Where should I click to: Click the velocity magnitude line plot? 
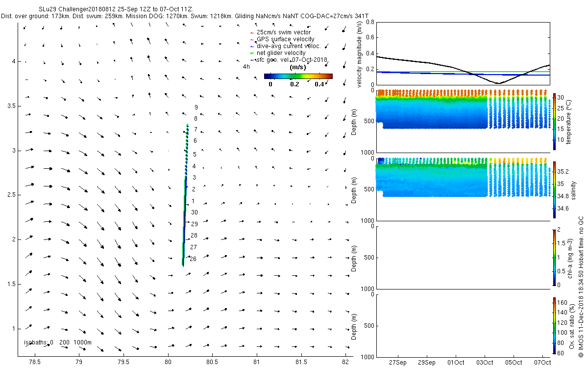(463, 53)
